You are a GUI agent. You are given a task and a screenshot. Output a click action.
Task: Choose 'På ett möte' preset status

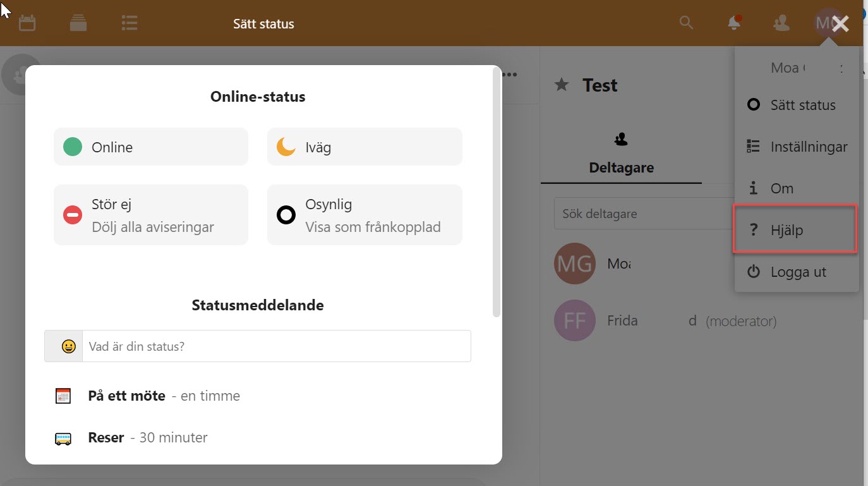pyautogui.click(x=258, y=396)
